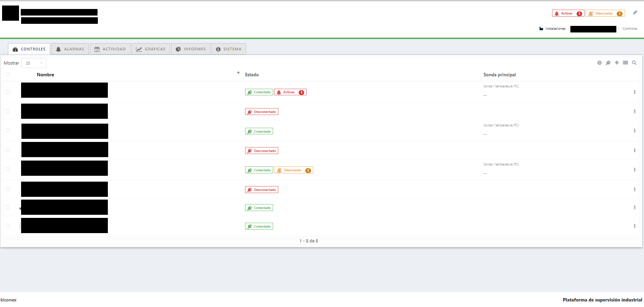
Task: Click the Silenciadas badge in fifth row
Action: [x=293, y=170]
